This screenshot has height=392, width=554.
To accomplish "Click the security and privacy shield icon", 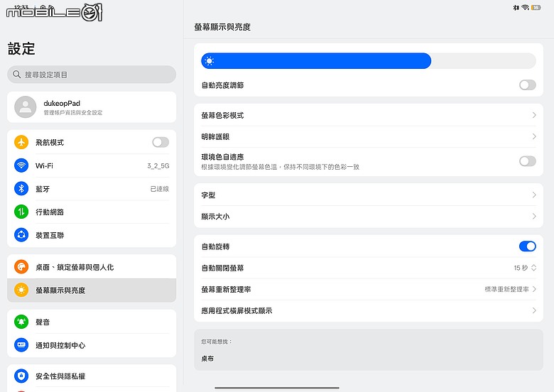I will click(21, 376).
